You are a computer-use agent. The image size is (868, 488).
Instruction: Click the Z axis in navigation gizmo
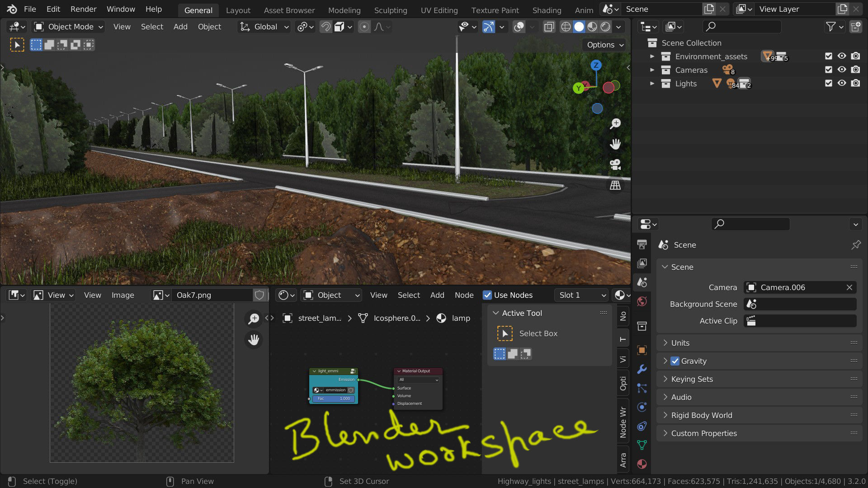point(596,65)
